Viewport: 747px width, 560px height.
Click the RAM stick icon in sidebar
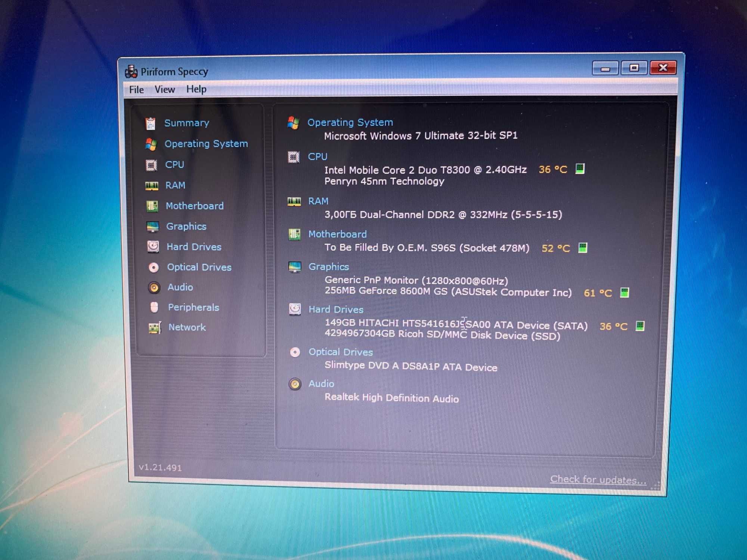point(152,186)
